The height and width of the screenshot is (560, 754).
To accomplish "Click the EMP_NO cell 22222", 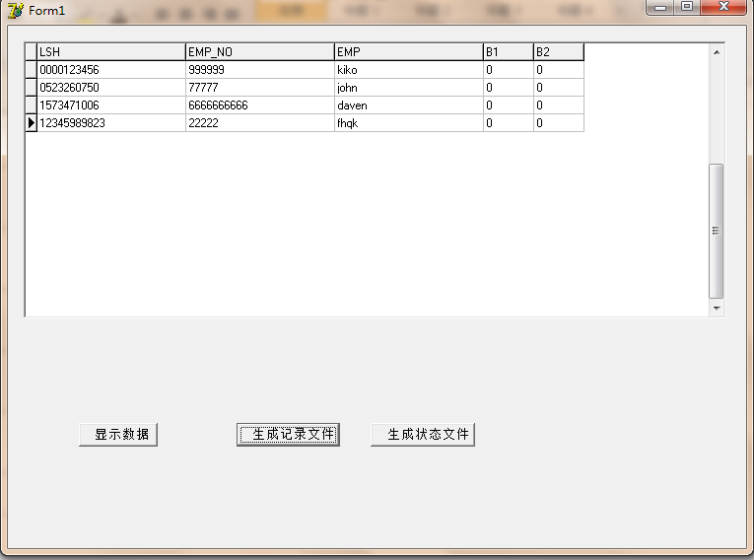I will (x=260, y=123).
